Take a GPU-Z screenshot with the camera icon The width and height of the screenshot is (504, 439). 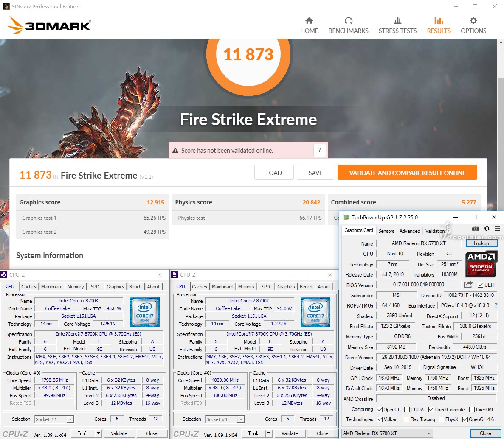[x=476, y=229]
